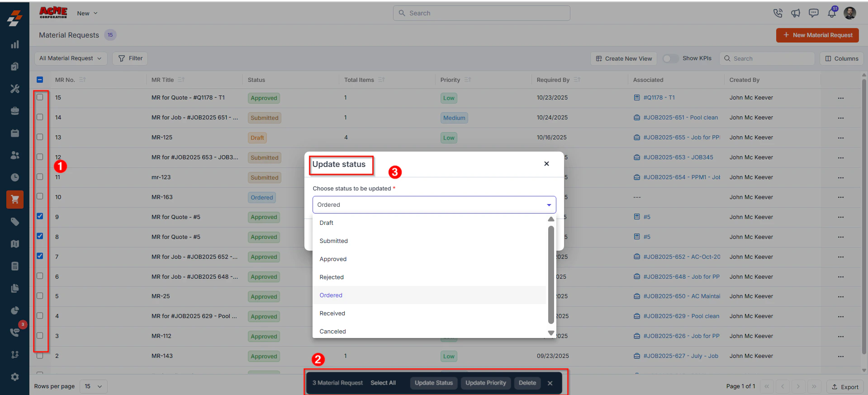Viewport: 868px width, 395px height.
Task: Tick the checkbox for MR No. 15
Action: coord(40,97)
